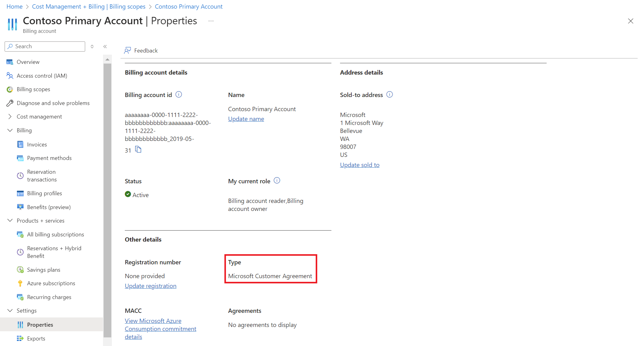This screenshot has height=346, width=644.
Task: Click the Update name link
Action: tap(245, 119)
